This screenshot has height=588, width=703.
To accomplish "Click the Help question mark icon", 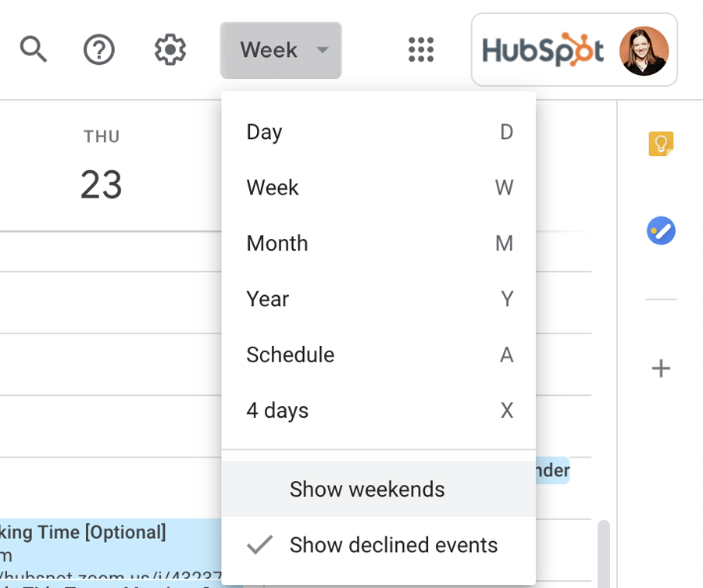I will click(99, 49).
